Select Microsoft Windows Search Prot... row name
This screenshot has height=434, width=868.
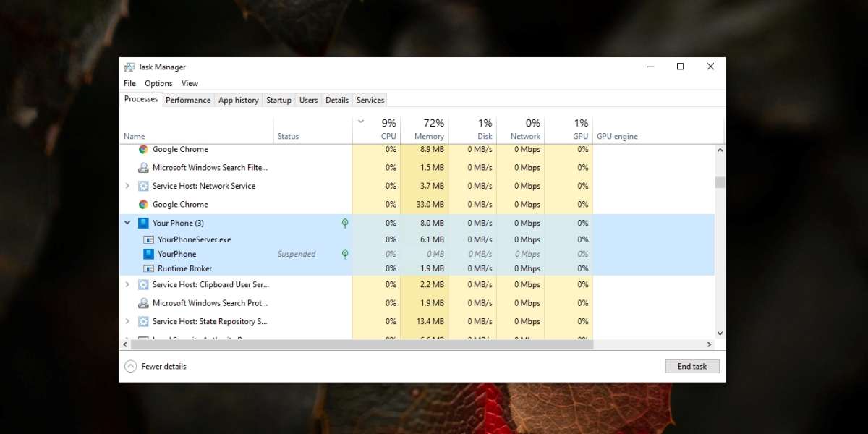point(210,303)
